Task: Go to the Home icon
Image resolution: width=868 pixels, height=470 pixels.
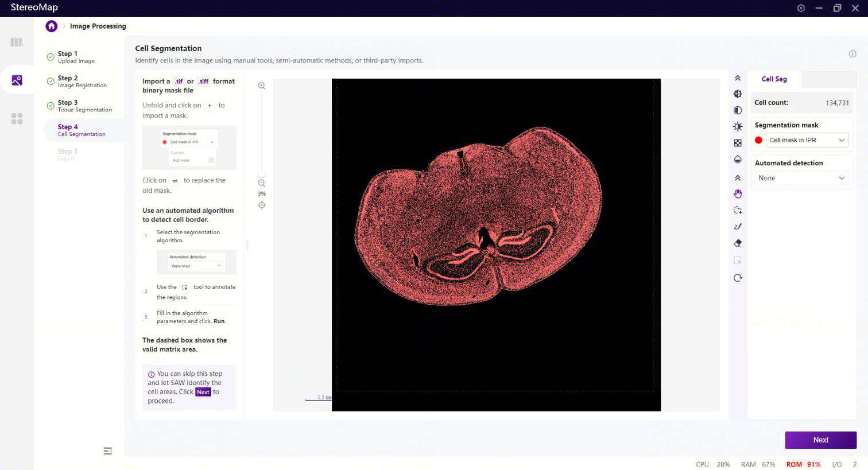Action: 52,26
